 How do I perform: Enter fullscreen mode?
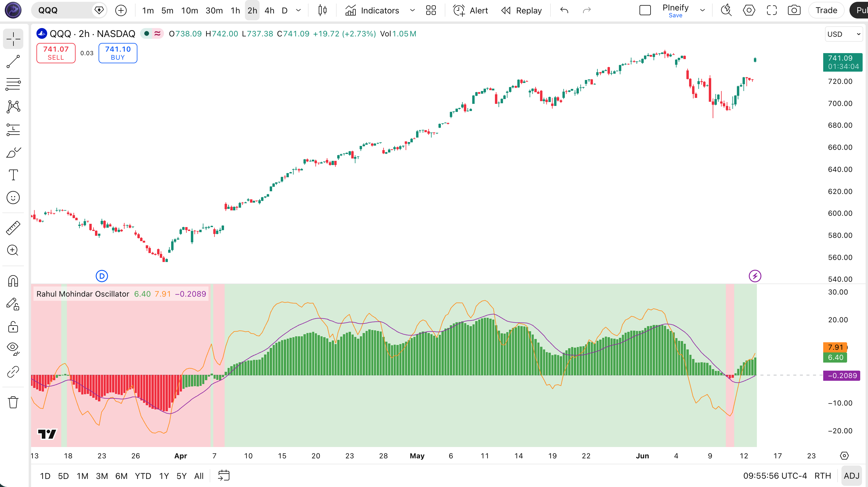[772, 10]
